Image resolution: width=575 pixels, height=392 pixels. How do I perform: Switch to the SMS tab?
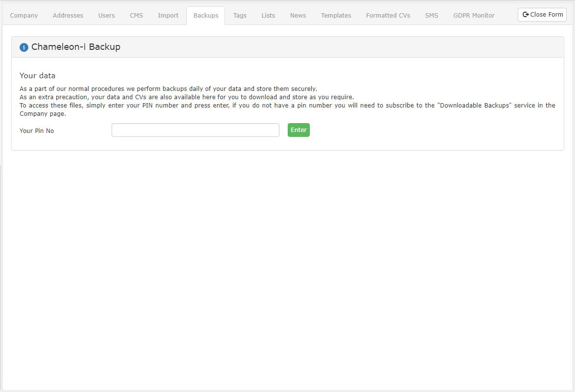[432, 15]
